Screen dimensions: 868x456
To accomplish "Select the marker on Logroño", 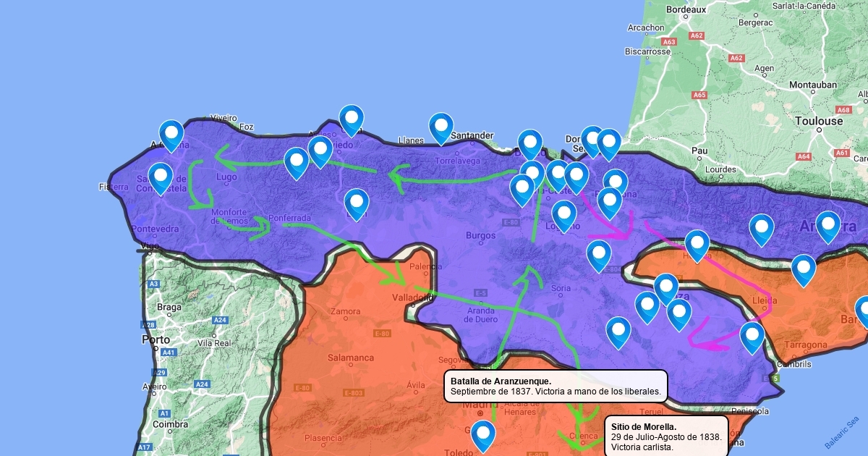I will coord(564,215).
